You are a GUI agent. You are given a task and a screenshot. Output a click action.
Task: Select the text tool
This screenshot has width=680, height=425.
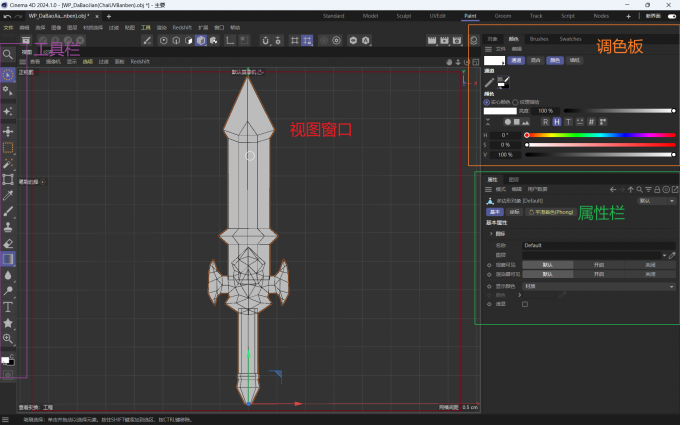click(x=8, y=307)
